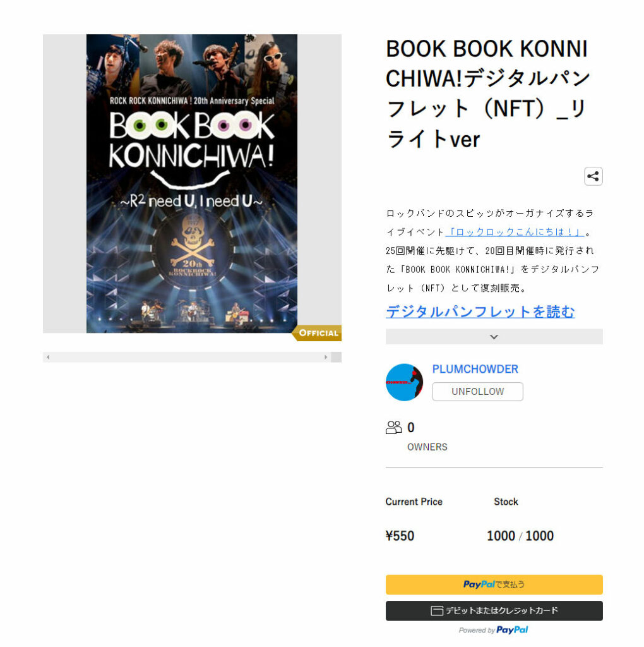Screen dimensions: 644x647
Task: Click the BOOK BOOK KONNICHIWA poster image
Action: point(192,184)
